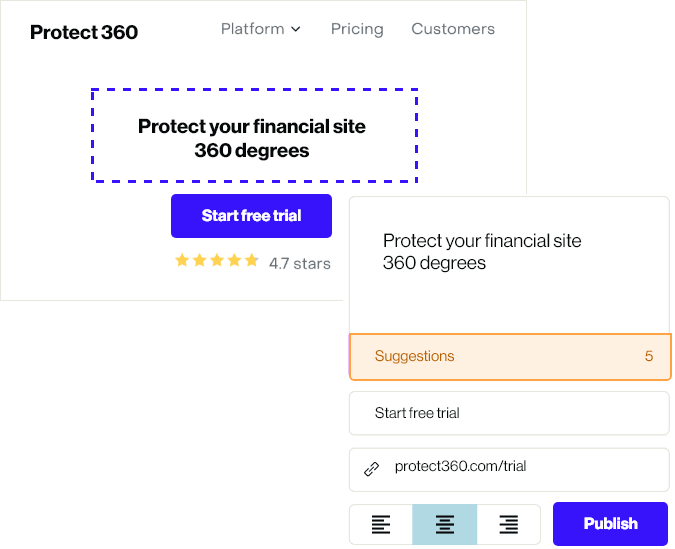Click the Platform chevron arrow

(x=296, y=30)
